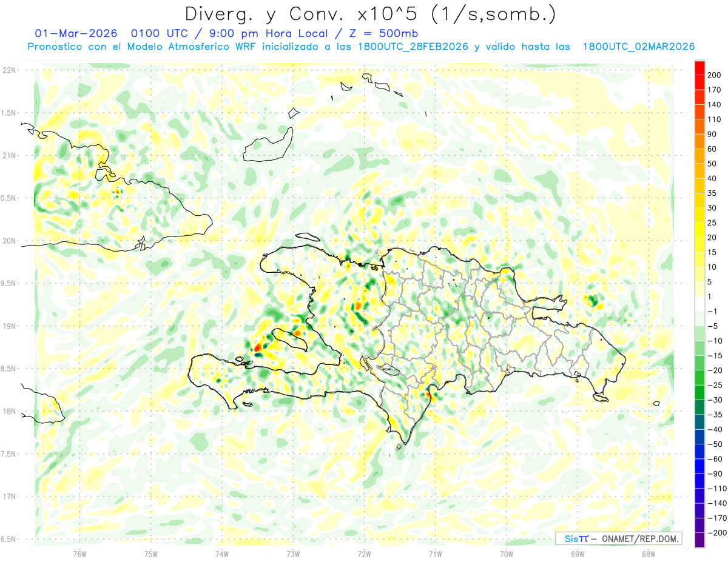Click the red swatch atop the color scale
The width and height of the screenshot is (728, 562).
click(x=699, y=68)
